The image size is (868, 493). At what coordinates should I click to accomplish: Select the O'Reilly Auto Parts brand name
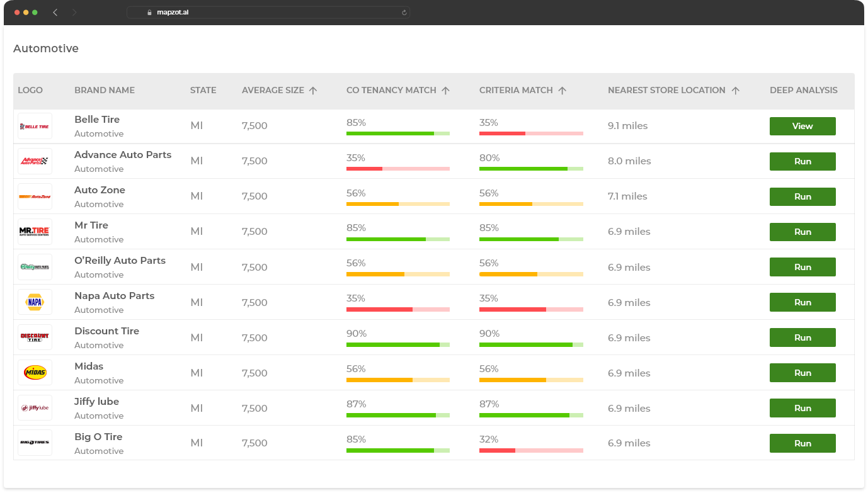[120, 261]
